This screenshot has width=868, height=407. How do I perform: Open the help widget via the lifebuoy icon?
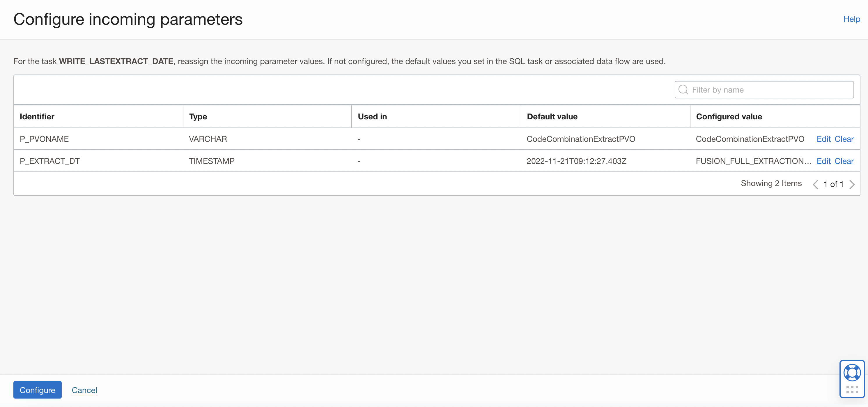pyautogui.click(x=852, y=372)
